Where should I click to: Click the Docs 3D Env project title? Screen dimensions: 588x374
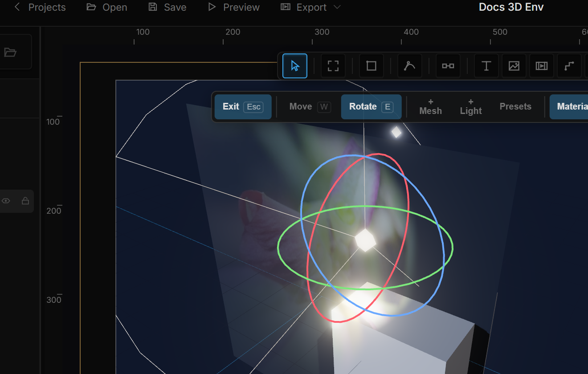(x=511, y=7)
